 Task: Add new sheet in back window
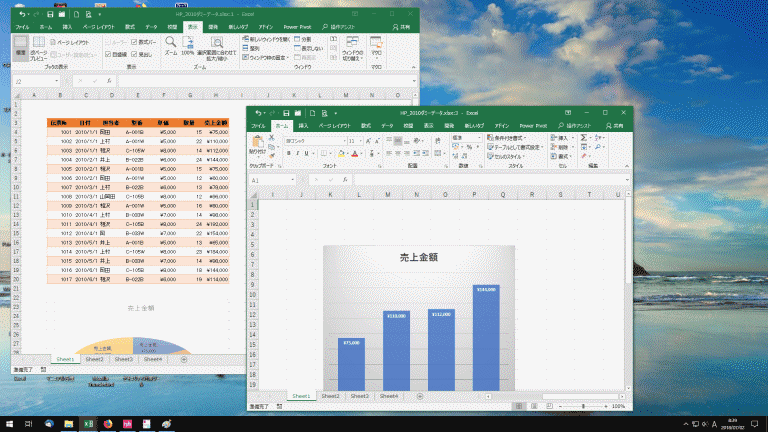[184, 359]
